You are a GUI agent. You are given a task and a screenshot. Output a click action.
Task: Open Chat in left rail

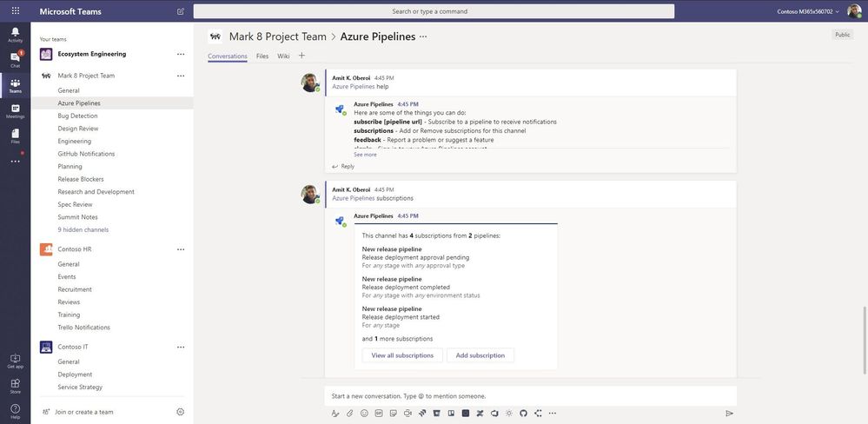tap(15, 60)
